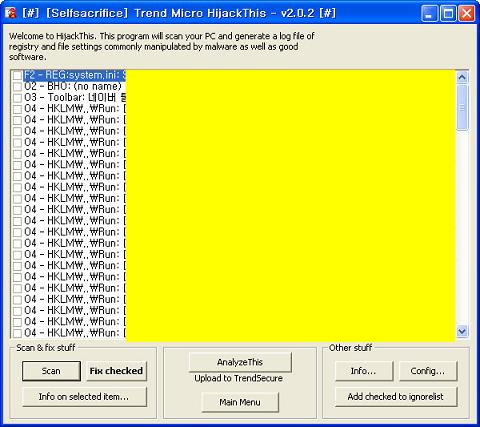Tick the F2 - REG:system.ini entry checkbox

click(x=17, y=76)
